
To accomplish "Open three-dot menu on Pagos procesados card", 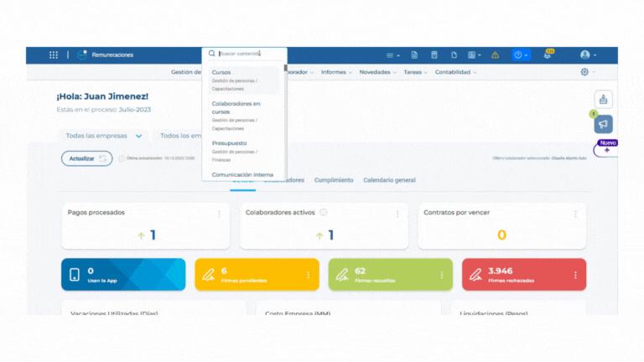I will point(220,214).
